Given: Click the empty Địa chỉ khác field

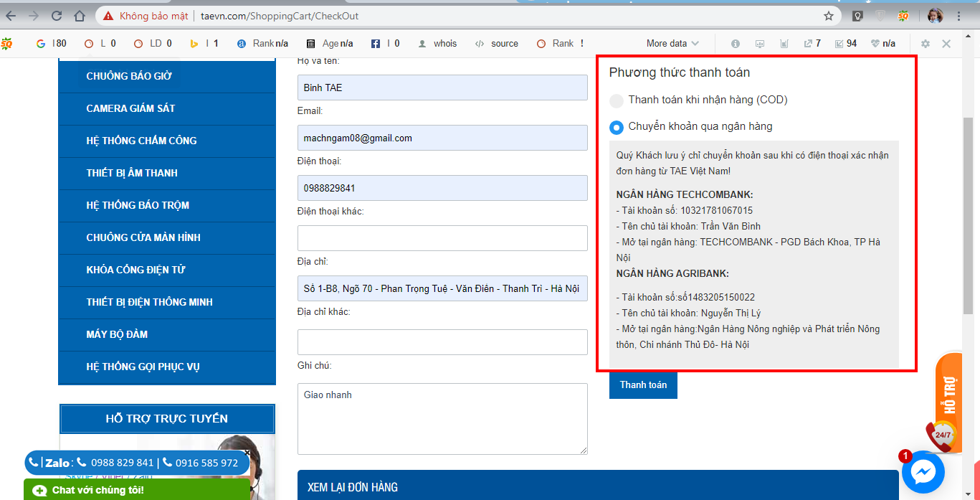Looking at the screenshot, I should 442,342.
